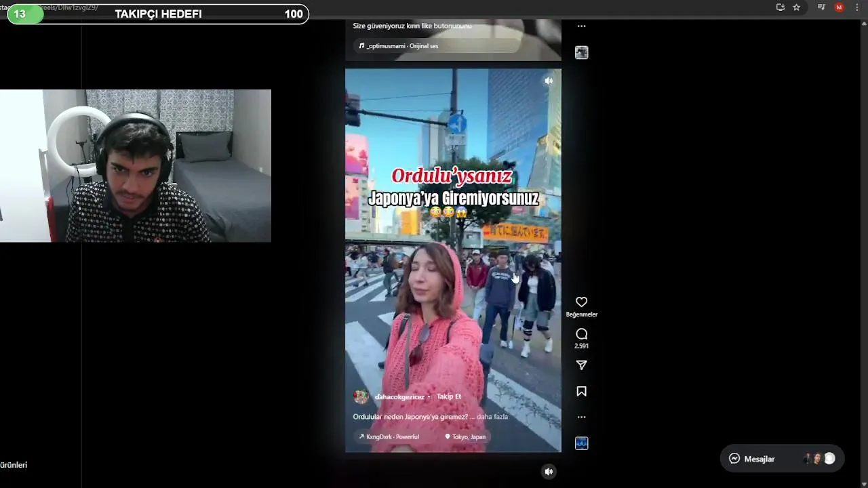This screenshot has height=488, width=868.
Task: Click the Ordulu'ysanız overlay title on the reel
Action: pyautogui.click(x=452, y=176)
